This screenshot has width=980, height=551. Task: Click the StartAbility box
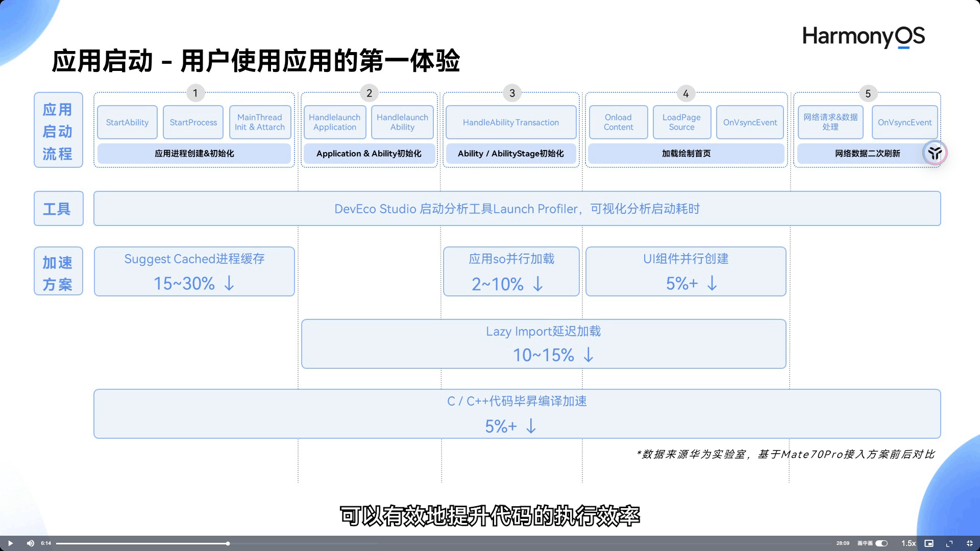[x=127, y=122]
